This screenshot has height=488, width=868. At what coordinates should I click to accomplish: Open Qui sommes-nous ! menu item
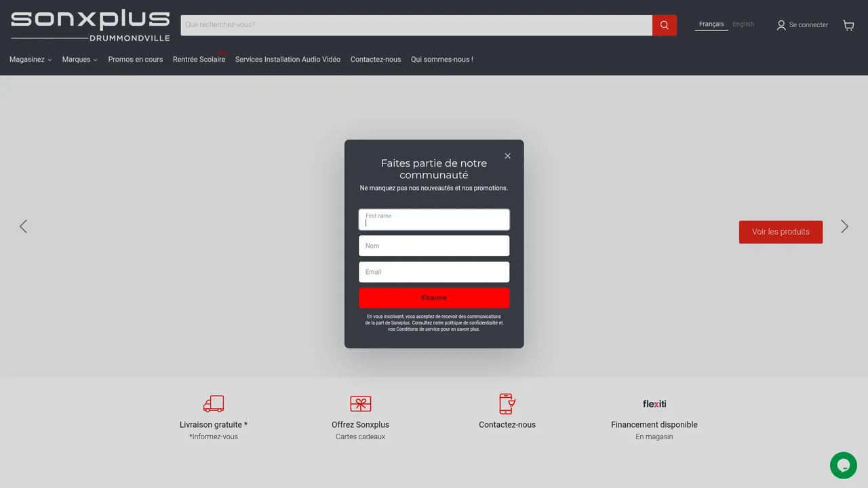tap(442, 60)
